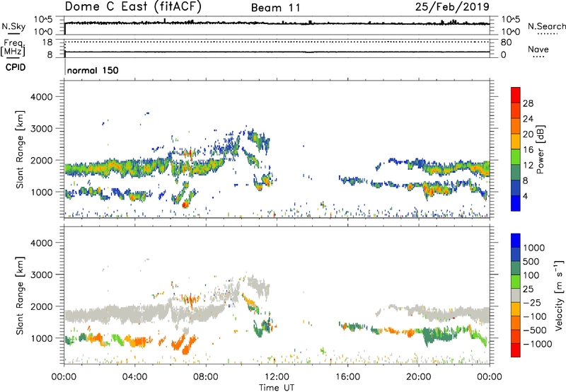Select the "Power [dB]" color bar title
This screenshot has height=392, width=566.
click(540, 149)
